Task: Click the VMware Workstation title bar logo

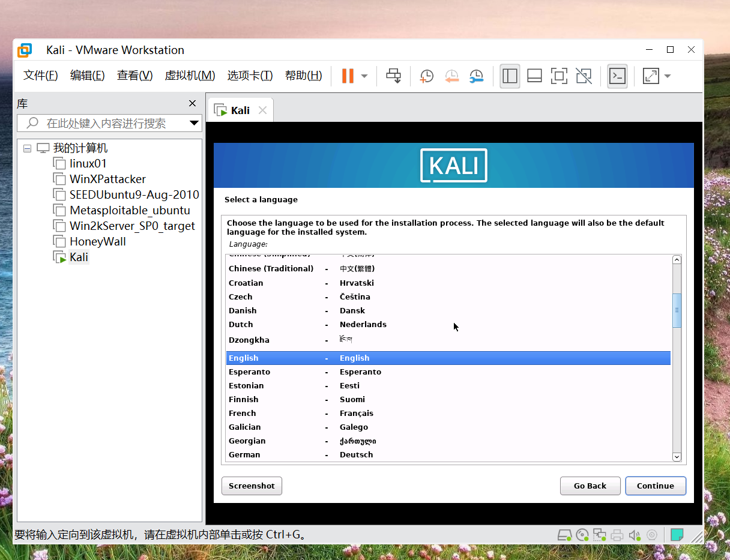Action: click(x=25, y=50)
